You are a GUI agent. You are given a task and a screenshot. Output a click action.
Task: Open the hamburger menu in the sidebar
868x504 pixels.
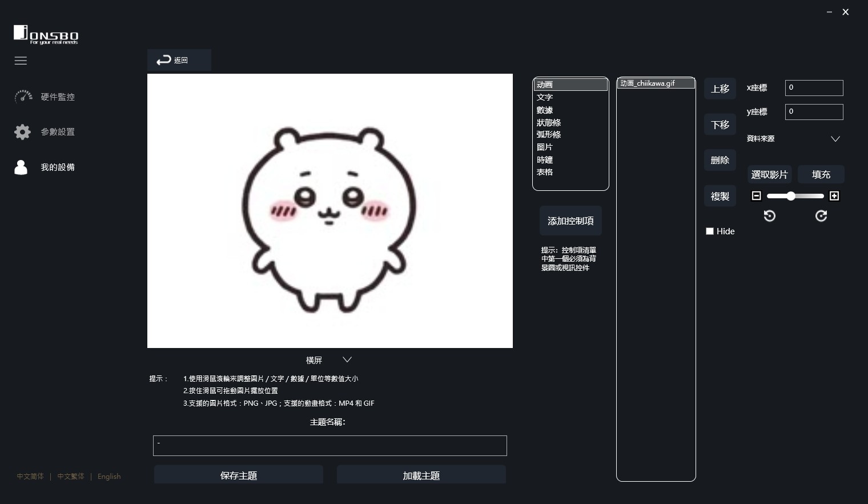(21, 61)
